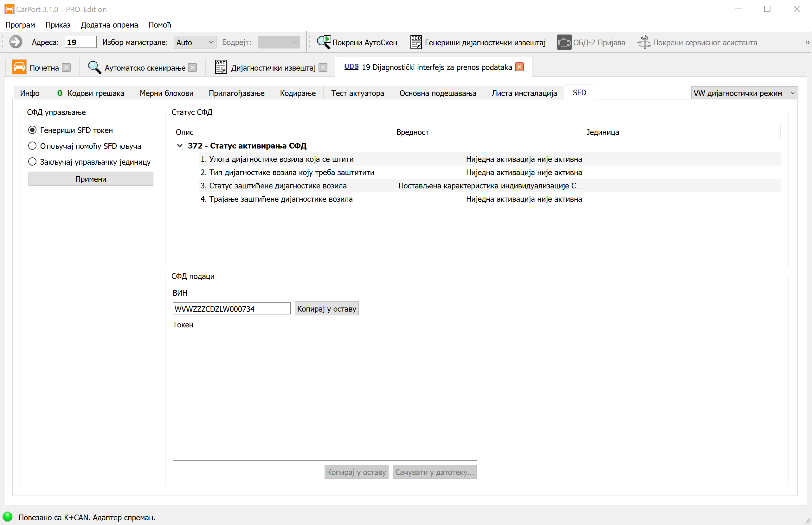Launch the service assistant tools icon

tap(644, 42)
